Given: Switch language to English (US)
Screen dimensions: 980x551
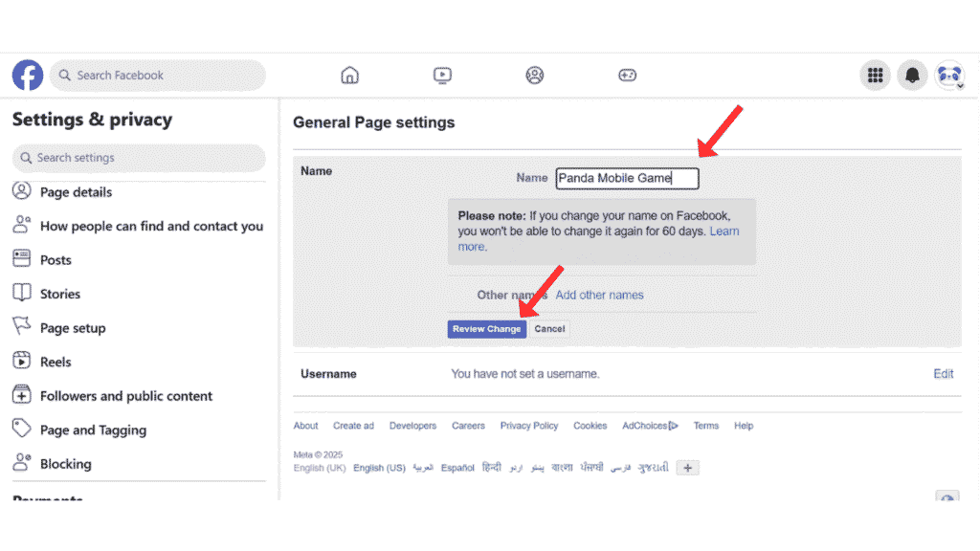Looking at the screenshot, I should coord(379,468).
